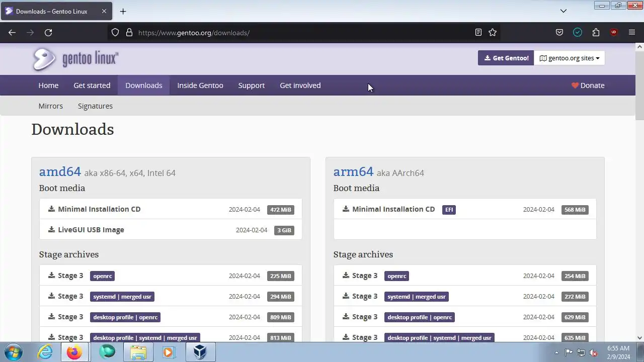Click the page scrollbar down arrow
The width and height of the screenshot is (644, 362).
[639, 338]
